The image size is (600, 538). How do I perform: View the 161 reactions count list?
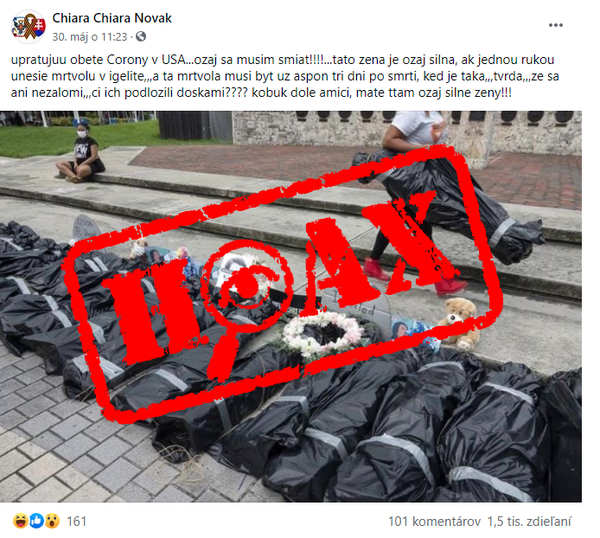coord(77,522)
